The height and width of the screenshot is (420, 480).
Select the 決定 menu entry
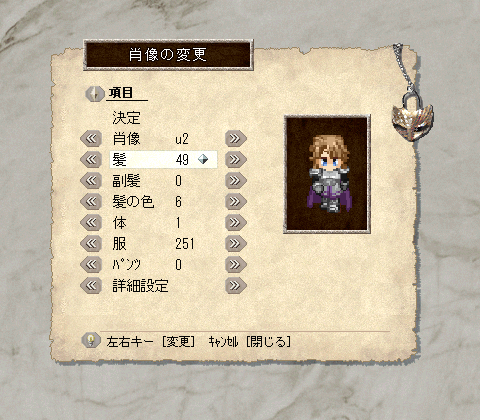point(126,118)
